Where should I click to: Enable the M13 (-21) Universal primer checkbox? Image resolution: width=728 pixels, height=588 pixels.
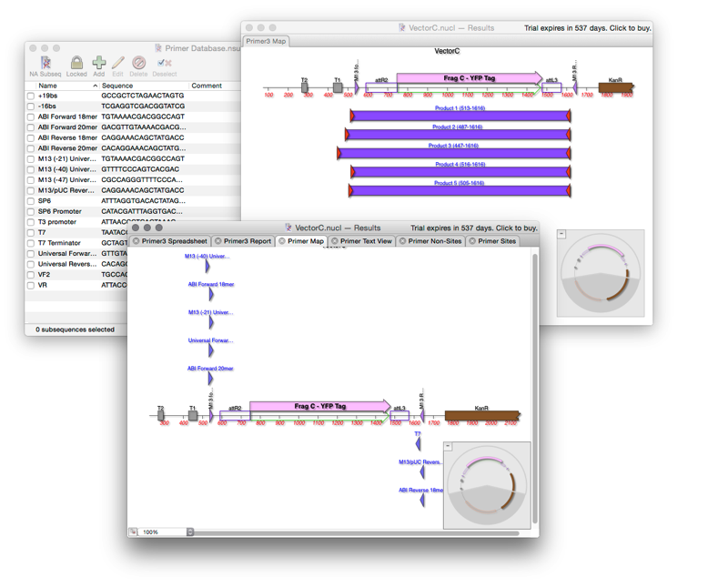(32, 158)
